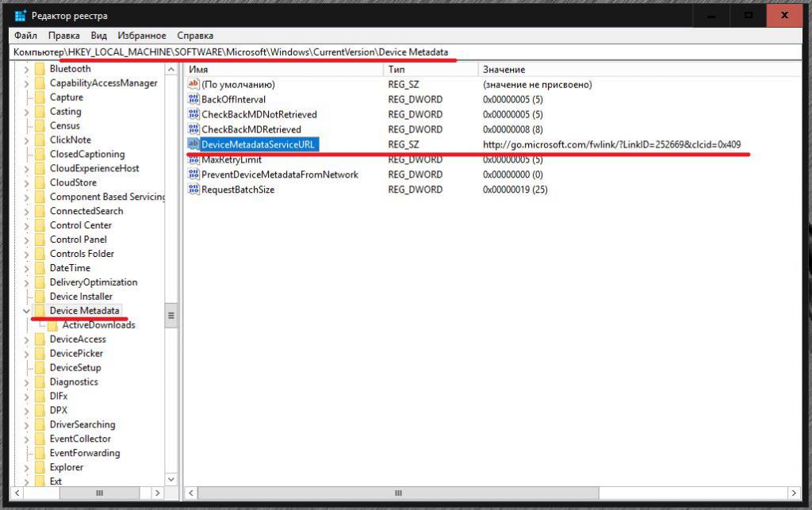Click the ActiveDownloads subfolder icon
The height and width of the screenshot is (510, 812).
tap(53, 325)
